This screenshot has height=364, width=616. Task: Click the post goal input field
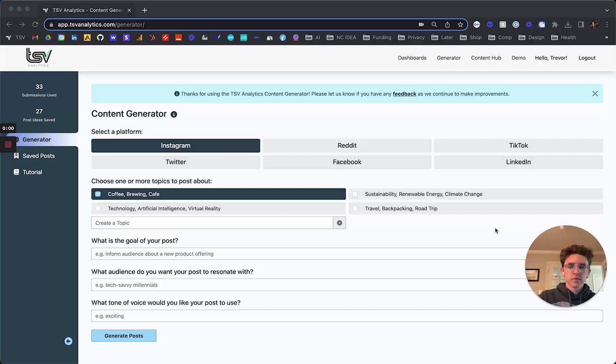pyautogui.click(x=347, y=254)
